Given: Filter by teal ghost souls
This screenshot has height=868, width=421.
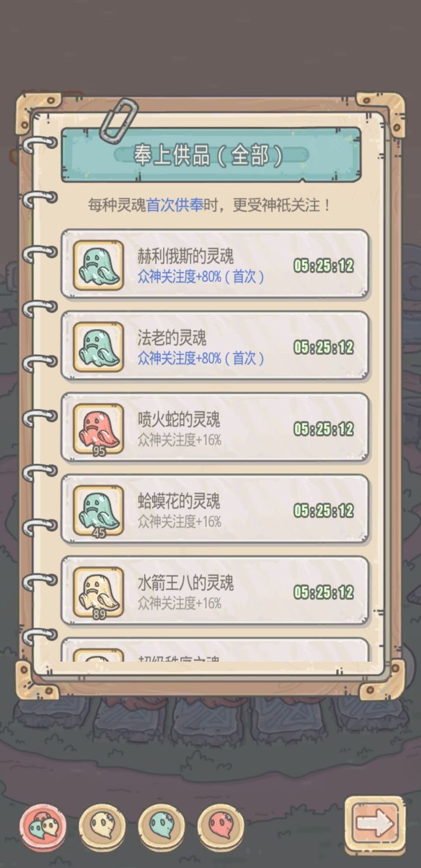Looking at the screenshot, I should point(162,825).
